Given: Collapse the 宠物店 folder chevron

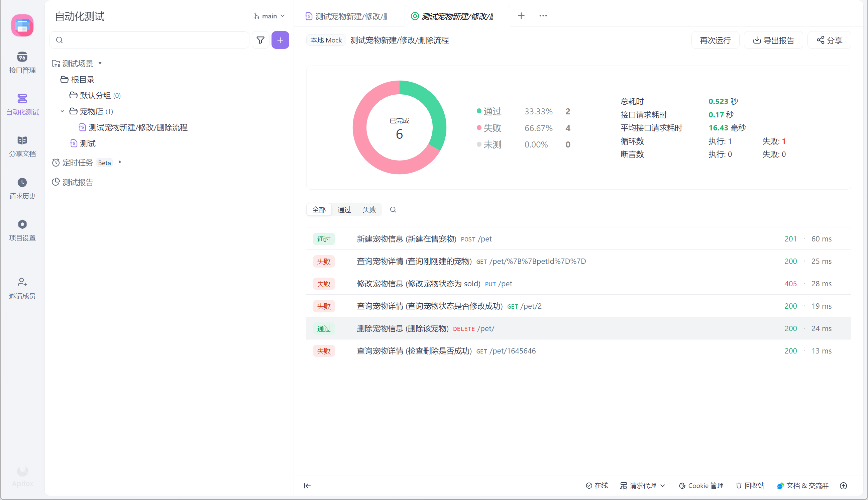Looking at the screenshot, I should tap(63, 111).
